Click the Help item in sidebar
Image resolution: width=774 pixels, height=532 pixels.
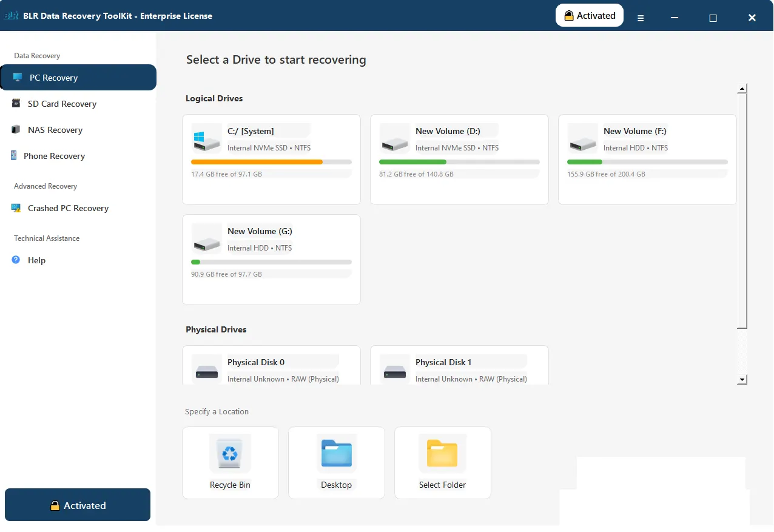(36, 260)
